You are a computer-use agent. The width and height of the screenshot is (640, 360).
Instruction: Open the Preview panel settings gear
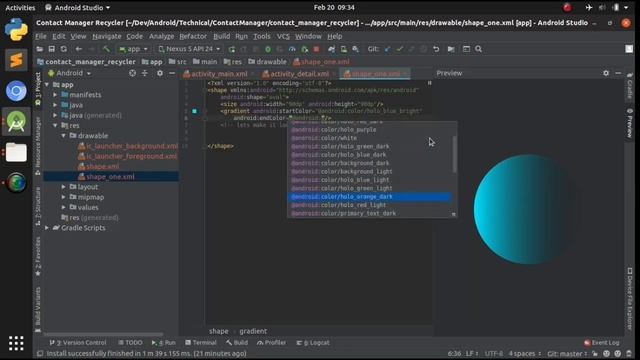(606, 73)
